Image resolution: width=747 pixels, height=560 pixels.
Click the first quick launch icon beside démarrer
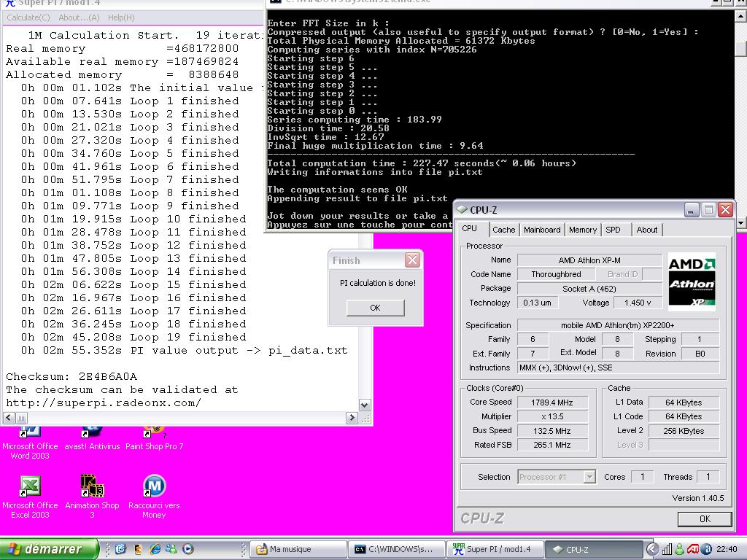point(120,549)
